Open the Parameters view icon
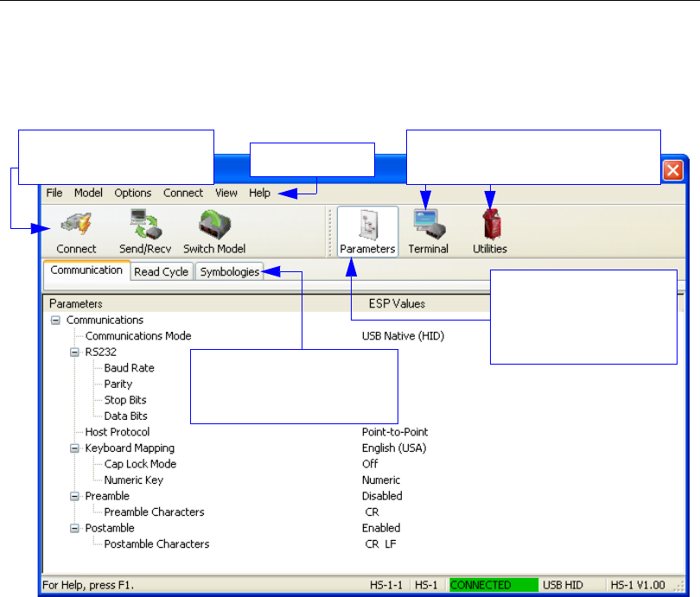 click(367, 232)
